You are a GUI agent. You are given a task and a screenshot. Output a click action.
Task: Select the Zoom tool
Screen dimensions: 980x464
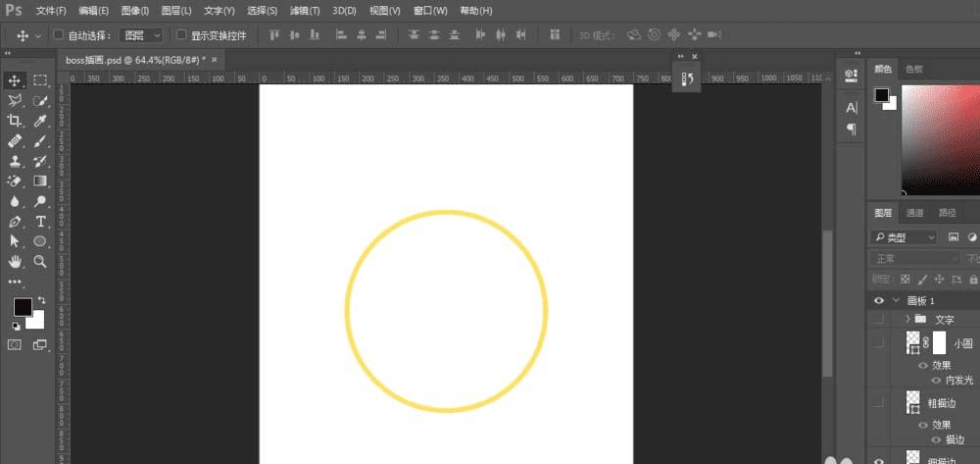click(x=40, y=261)
